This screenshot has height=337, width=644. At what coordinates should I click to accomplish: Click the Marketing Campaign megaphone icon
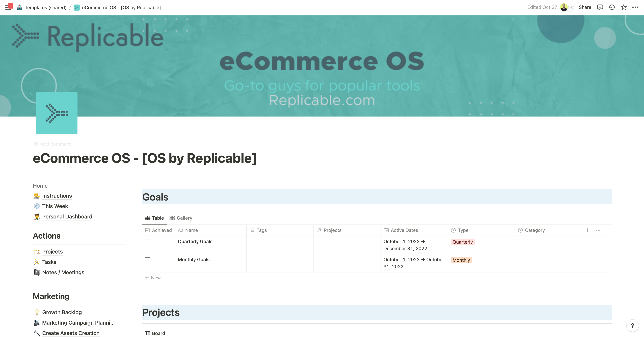37,323
